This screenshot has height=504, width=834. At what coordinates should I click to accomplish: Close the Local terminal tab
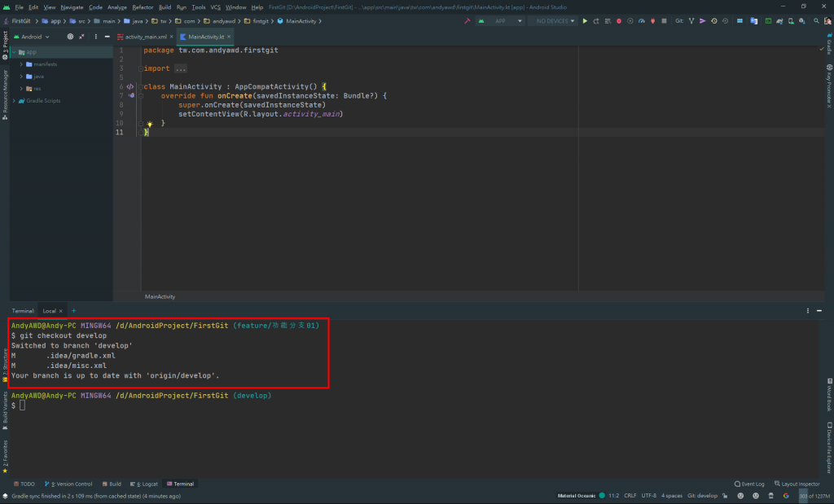click(60, 311)
